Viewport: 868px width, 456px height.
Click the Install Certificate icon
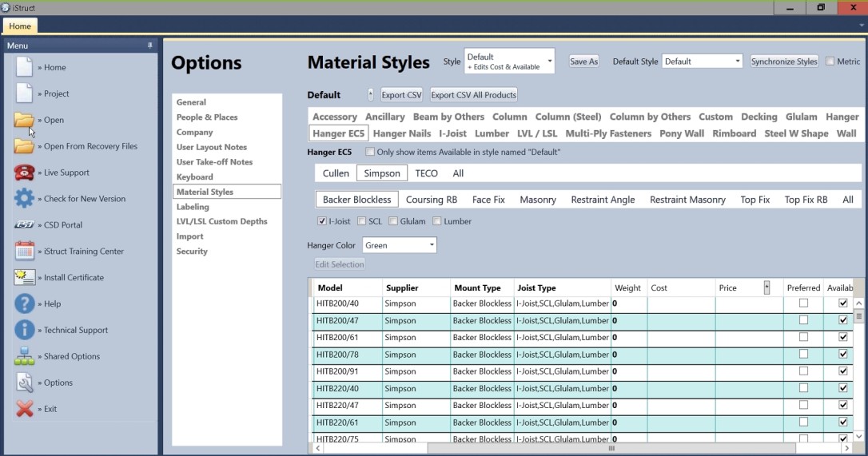(24, 277)
